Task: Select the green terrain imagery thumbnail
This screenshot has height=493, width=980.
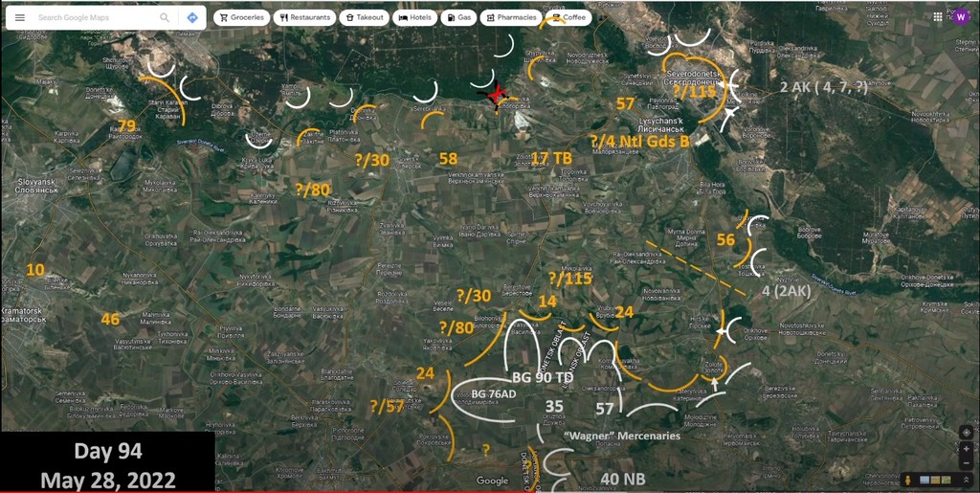Action: pyautogui.click(x=947, y=480)
